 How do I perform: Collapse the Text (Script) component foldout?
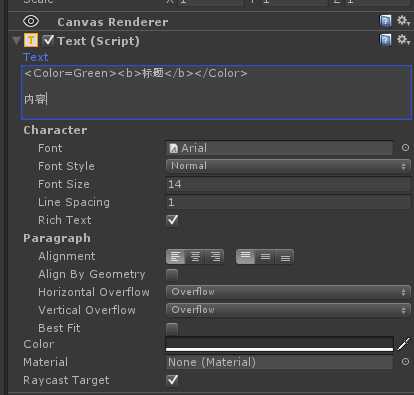[16, 41]
